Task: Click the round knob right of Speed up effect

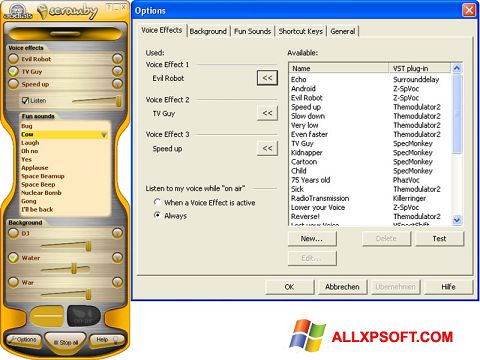Action: click(x=117, y=84)
